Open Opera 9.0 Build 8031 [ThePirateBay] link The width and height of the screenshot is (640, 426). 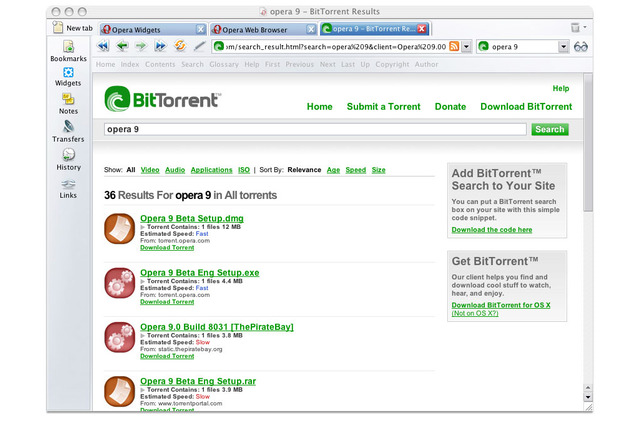[217, 327]
